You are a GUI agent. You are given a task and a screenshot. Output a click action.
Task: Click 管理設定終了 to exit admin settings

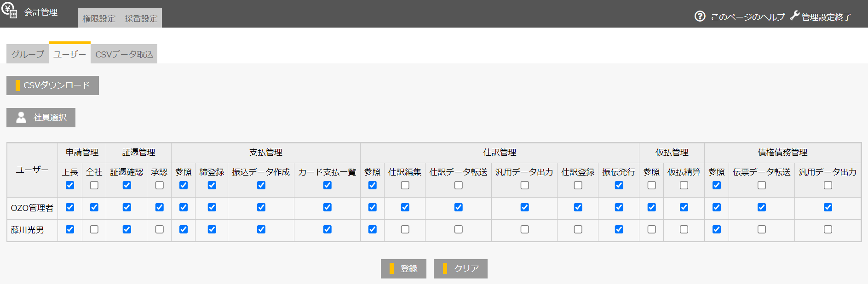tap(826, 17)
